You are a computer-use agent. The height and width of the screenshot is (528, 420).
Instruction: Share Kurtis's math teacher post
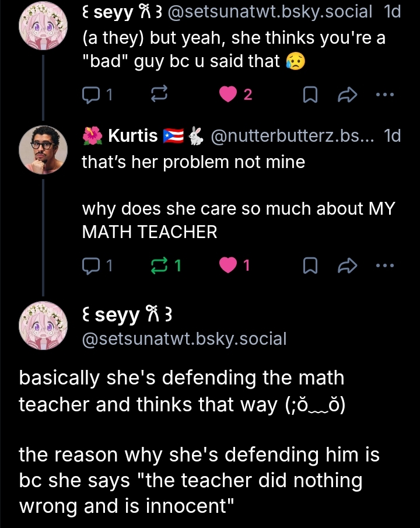(348, 266)
